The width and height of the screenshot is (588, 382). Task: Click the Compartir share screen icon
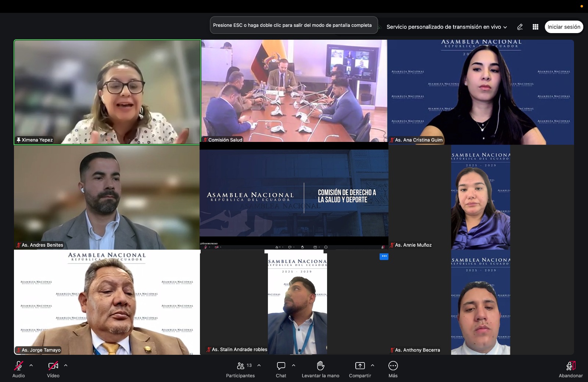coord(360,365)
